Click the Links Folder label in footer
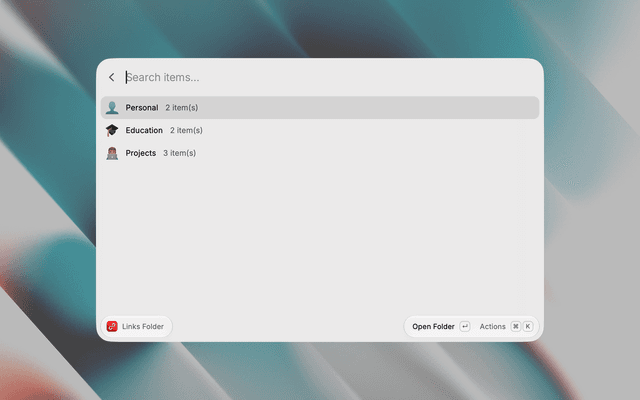Screen dimensions: 640x400 tap(143, 327)
